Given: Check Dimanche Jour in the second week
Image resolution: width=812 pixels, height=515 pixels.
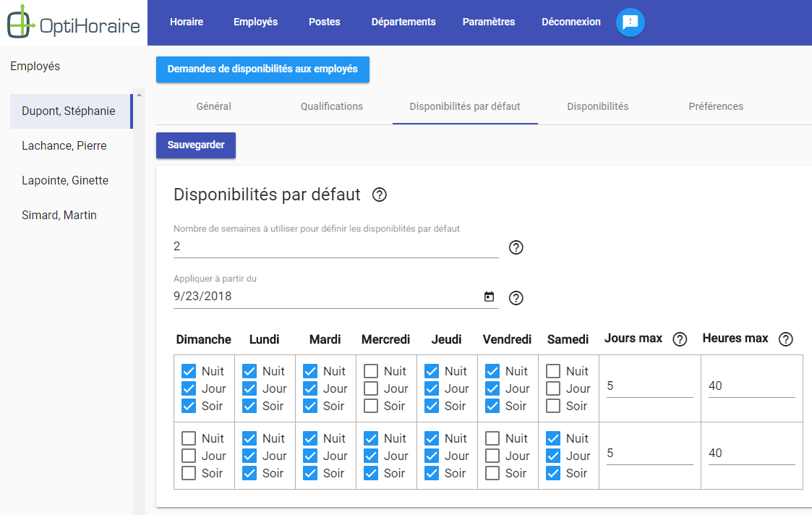Looking at the screenshot, I should coord(189,456).
